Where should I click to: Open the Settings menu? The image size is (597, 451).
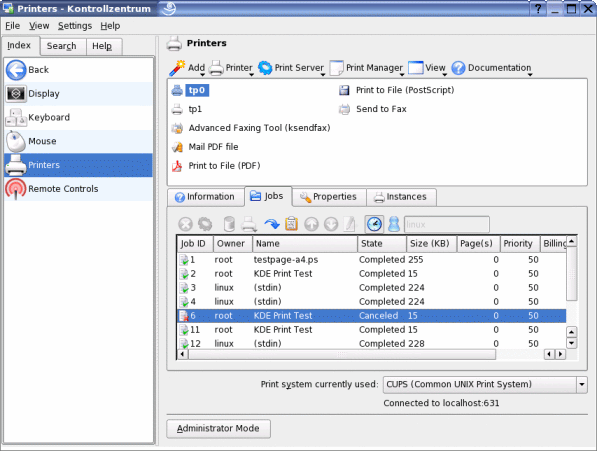coord(75,26)
